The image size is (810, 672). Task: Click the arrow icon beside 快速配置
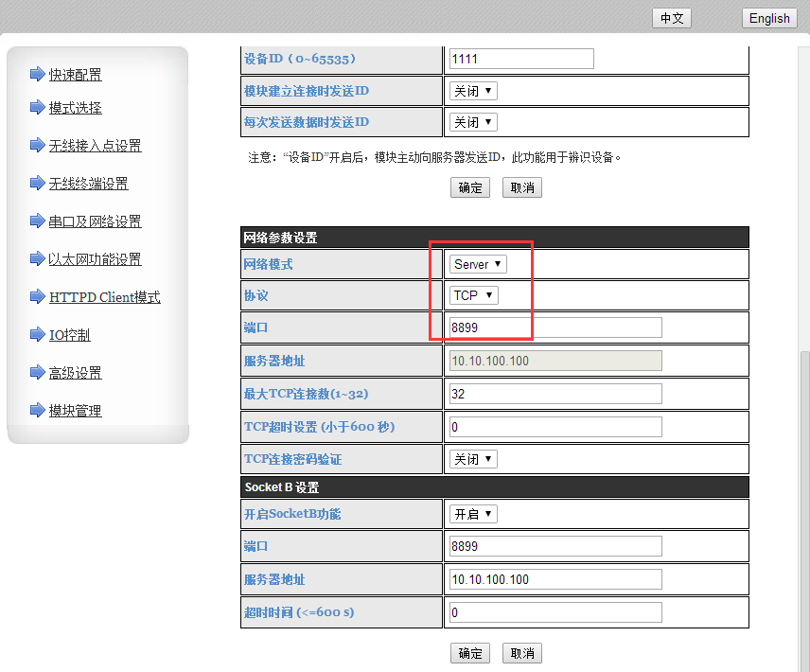[37, 74]
